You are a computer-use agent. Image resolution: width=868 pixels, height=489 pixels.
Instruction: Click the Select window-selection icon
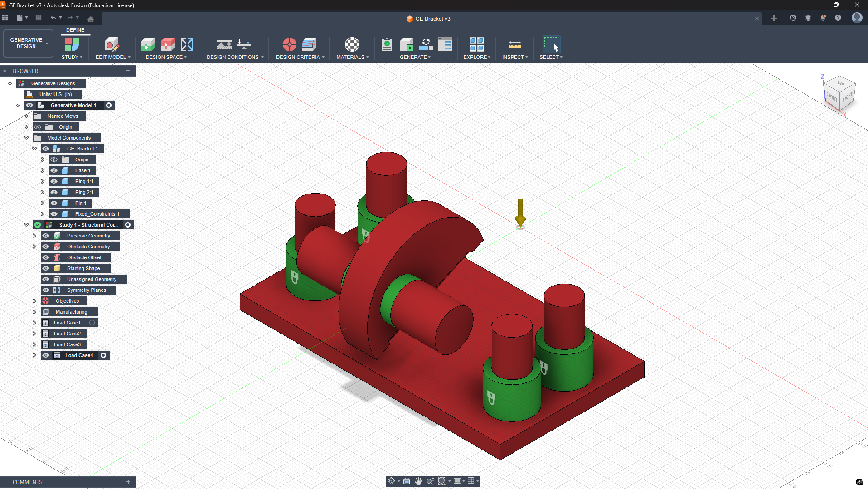click(x=551, y=44)
